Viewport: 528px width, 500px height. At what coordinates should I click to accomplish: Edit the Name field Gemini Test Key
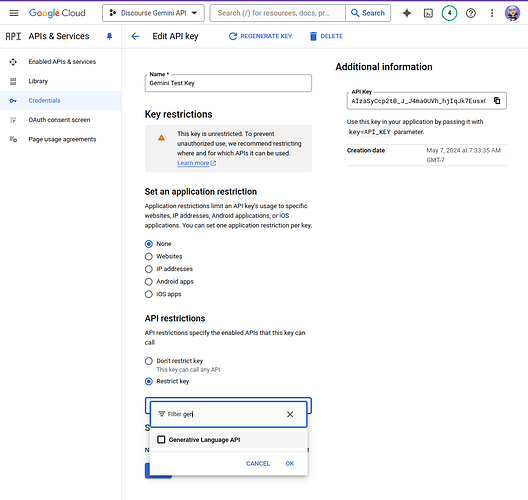(x=228, y=83)
